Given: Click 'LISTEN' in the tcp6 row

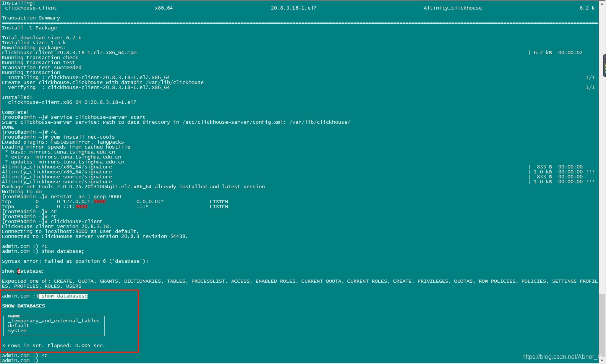Looking at the screenshot, I should coord(219,207).
